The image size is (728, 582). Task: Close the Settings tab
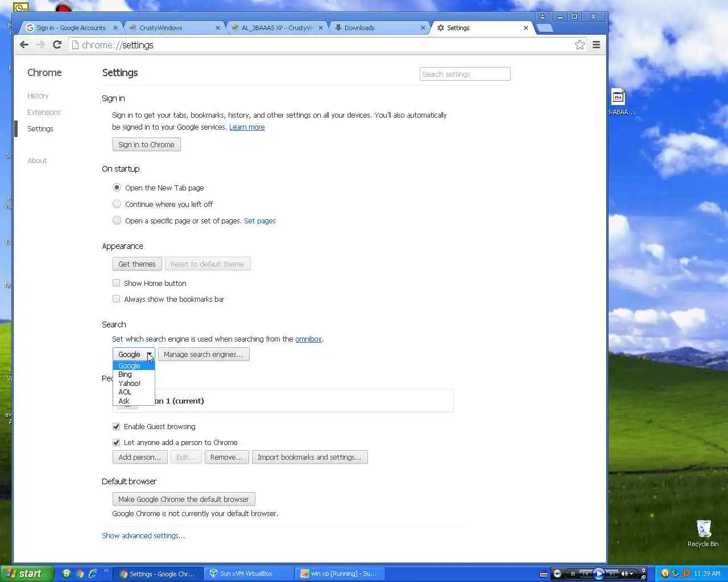point(526,27)
